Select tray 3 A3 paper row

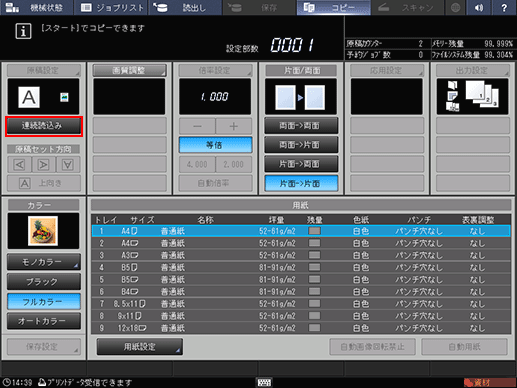pyautogui.click(x=301, y=255)
